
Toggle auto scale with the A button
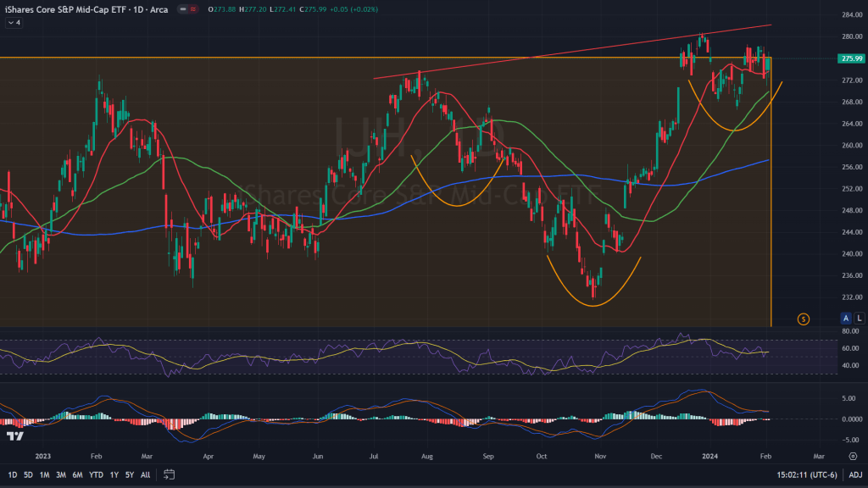tap(845, 318)
